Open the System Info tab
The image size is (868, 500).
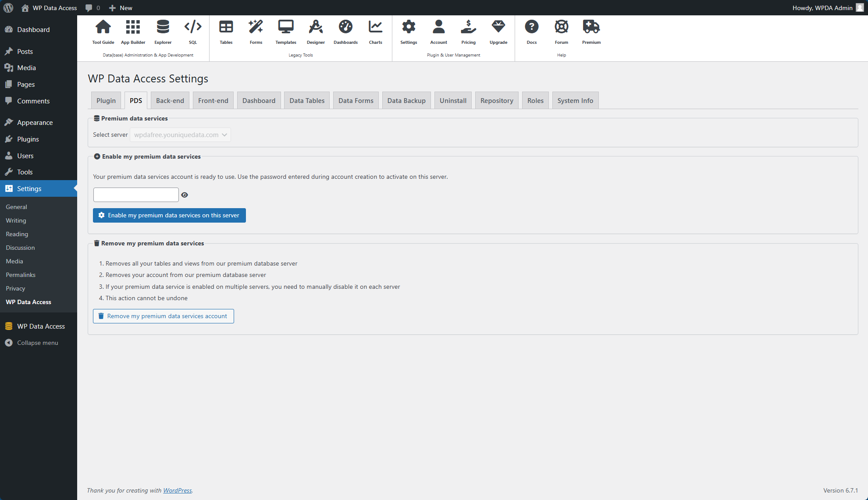pos(575,100)
